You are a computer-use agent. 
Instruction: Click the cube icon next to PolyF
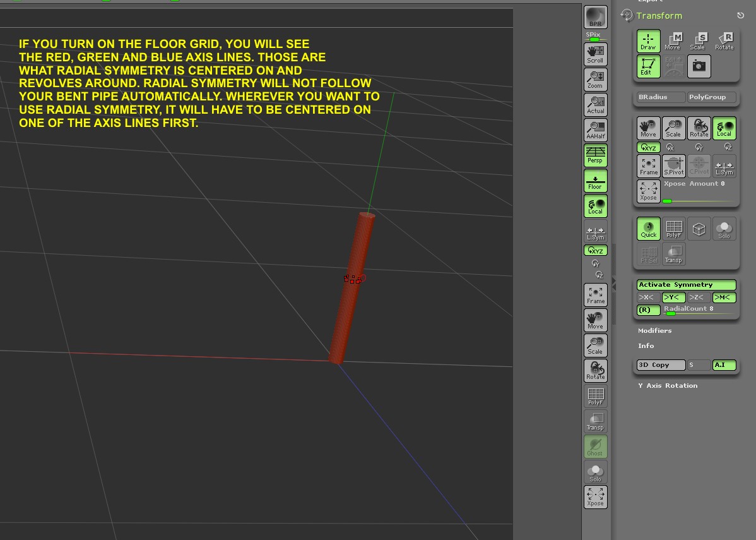tap(699, 229)
